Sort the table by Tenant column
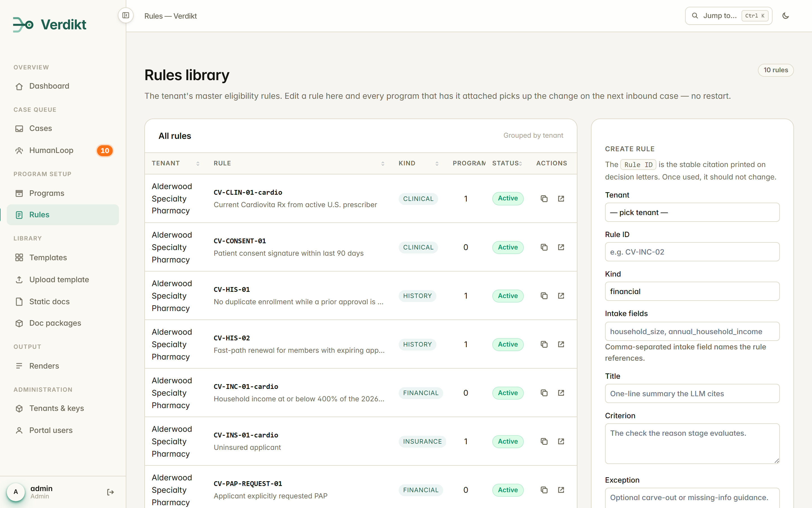Image resolution: width=812 pixels, height=508 pixels. pos(175,163)
